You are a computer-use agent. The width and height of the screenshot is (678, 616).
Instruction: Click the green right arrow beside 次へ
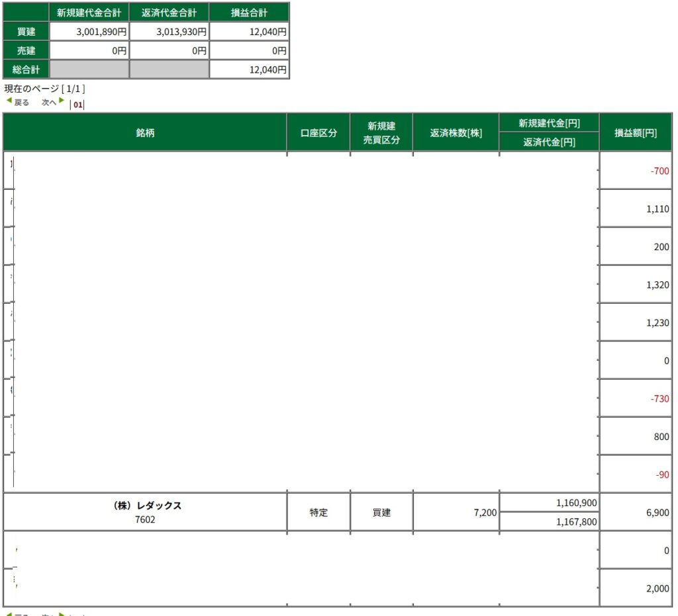pos(62,101)
